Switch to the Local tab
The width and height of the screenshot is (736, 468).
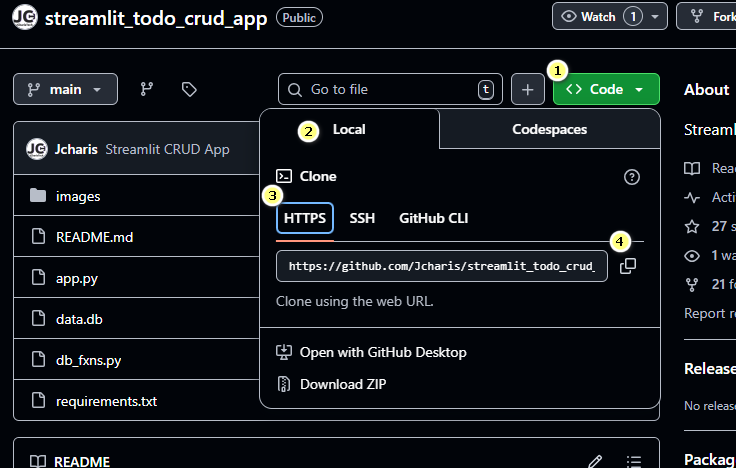click(349, 130)
